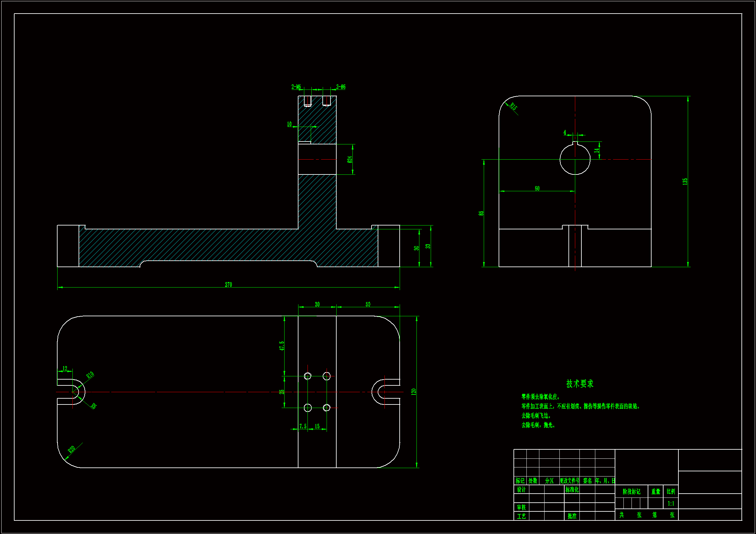Select the R20 corner radius label

[x=71, y=449]
